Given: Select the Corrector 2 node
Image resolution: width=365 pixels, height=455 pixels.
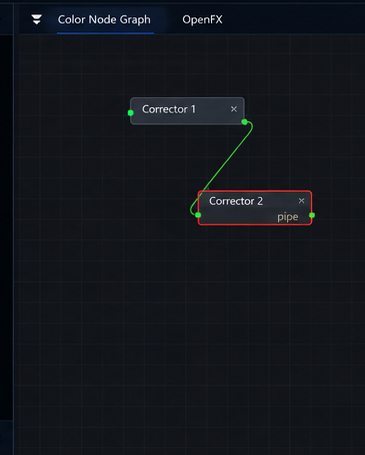Looking at the screenshot, I should [255, 208].
